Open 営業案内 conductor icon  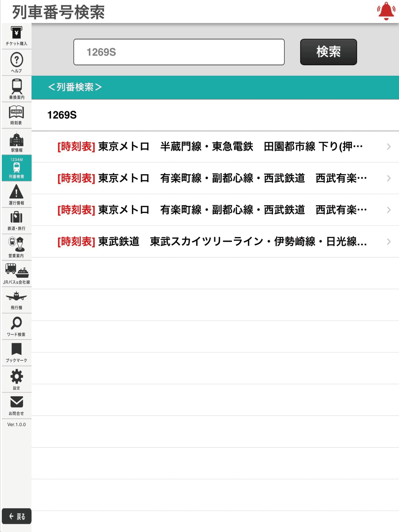(x=16, y=247)
